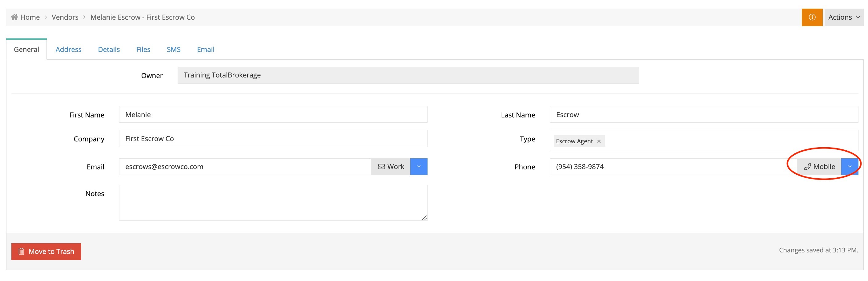Click the orange info icon button

(812, 17)
